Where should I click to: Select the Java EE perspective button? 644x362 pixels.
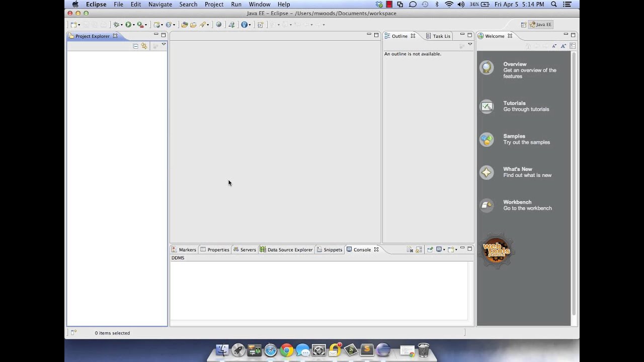coord(541,25)
